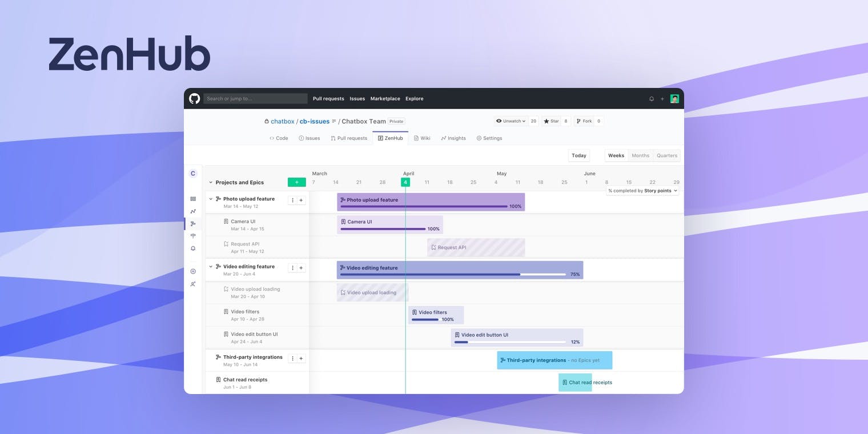868x434 pixels.
Task: Click the plus button for Video editing feature
Action: click(302, 268)
